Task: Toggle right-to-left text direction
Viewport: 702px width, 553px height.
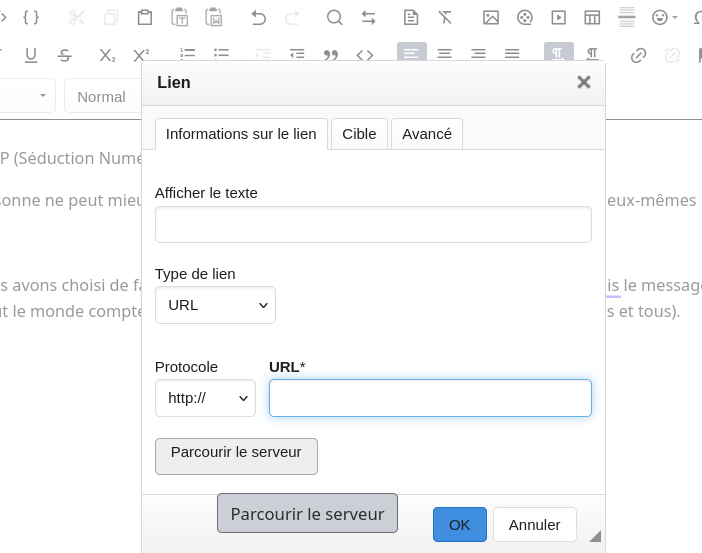Action: tap(592, 54)
